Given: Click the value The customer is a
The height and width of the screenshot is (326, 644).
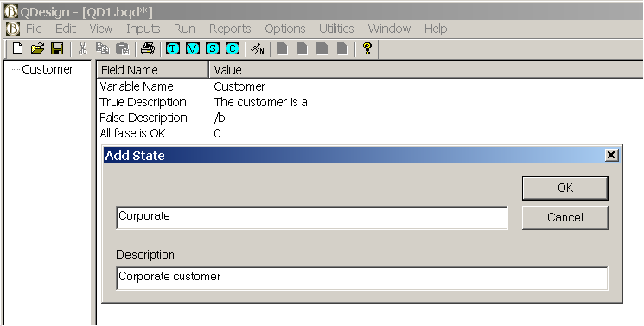Looking at the screenshot, I should (260, 102).
